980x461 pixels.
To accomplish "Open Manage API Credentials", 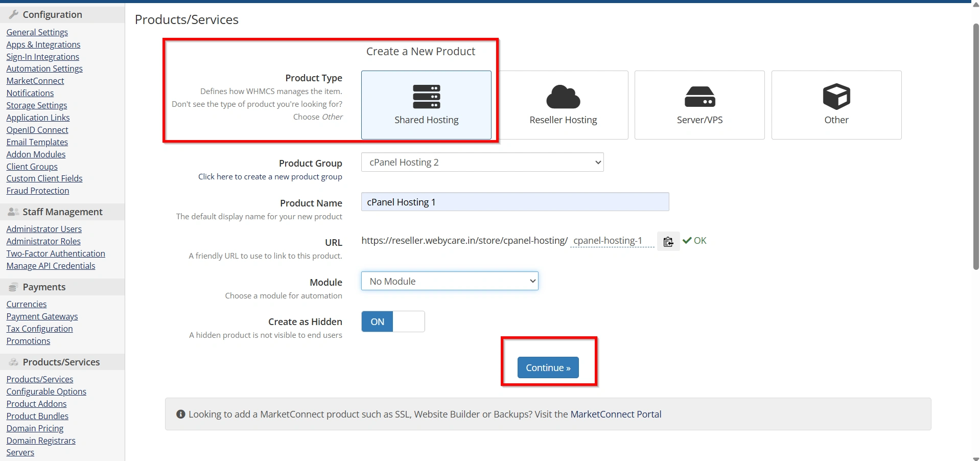I will (51, 266).
